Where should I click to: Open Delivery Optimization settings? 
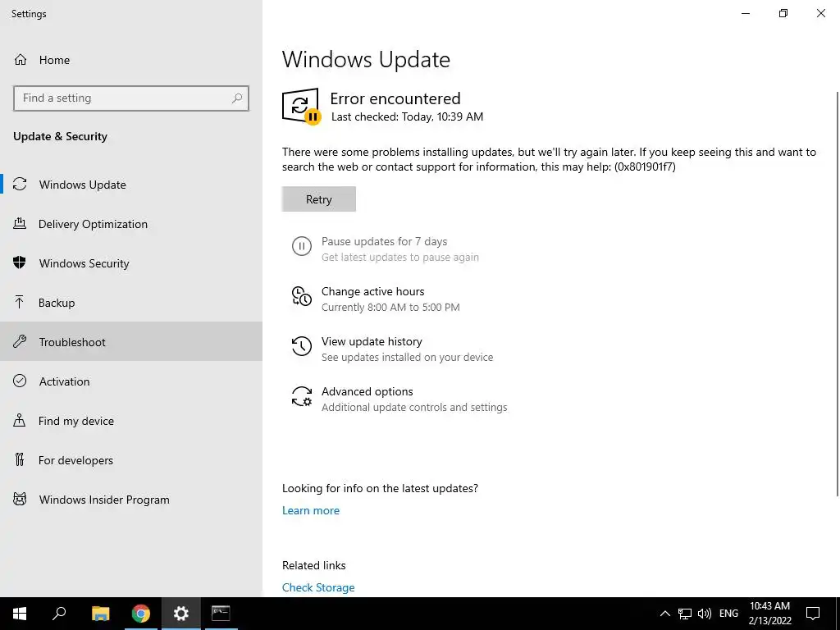coord(131,224)
